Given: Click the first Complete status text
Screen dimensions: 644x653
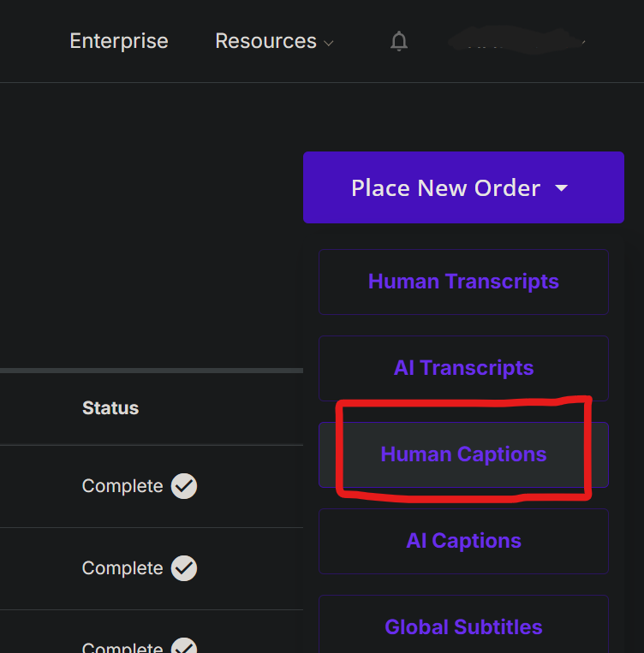Looking at the screenshot, I should 122,486.
